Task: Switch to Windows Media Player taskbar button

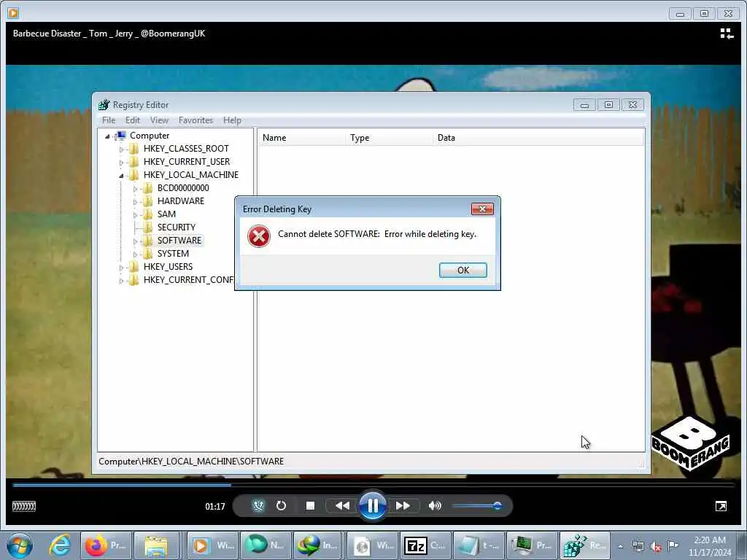Action: pyautogui.click(x=212, y=545)
